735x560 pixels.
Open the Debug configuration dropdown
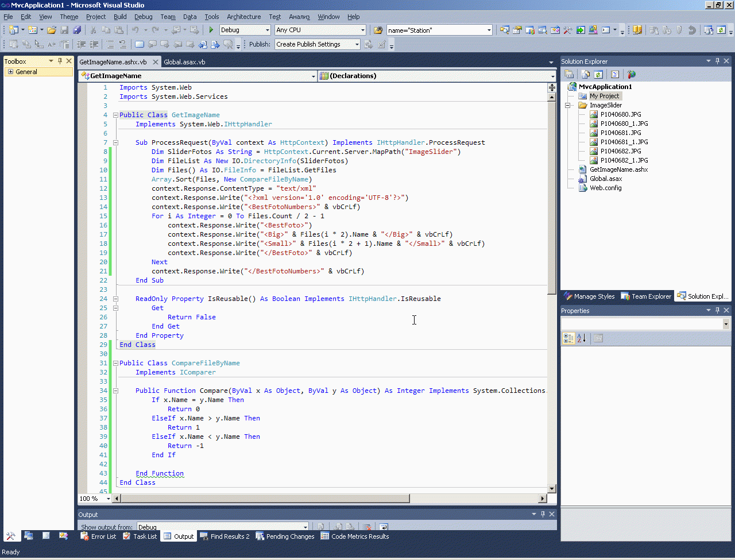tap(267, 30)
